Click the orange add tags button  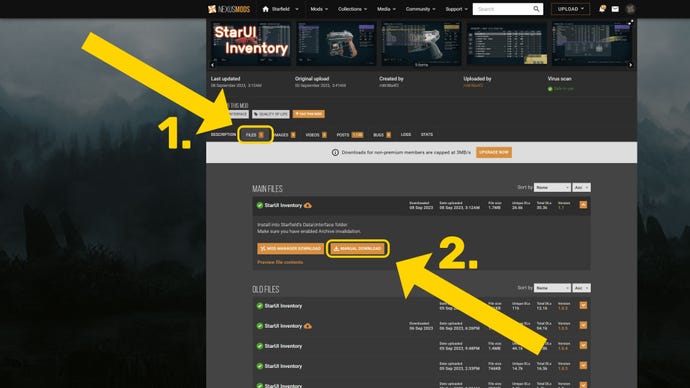(x=308, y=114)
